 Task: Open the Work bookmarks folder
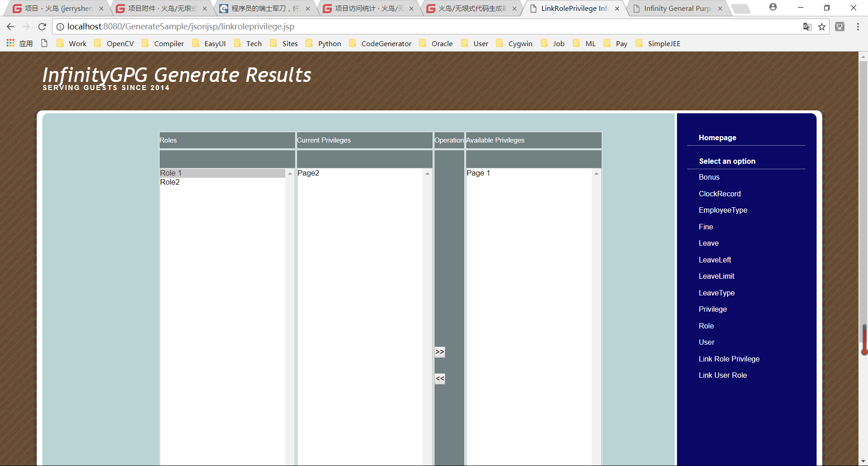[x=72, y=43]
